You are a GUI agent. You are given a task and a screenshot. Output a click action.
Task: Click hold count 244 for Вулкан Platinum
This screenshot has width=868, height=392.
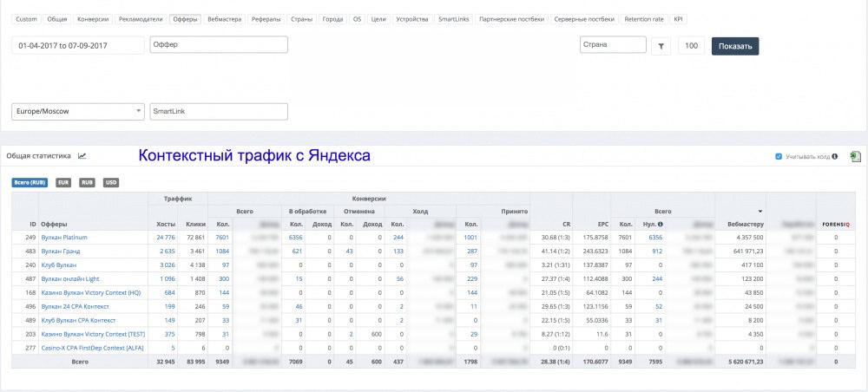tap(398, 237)
